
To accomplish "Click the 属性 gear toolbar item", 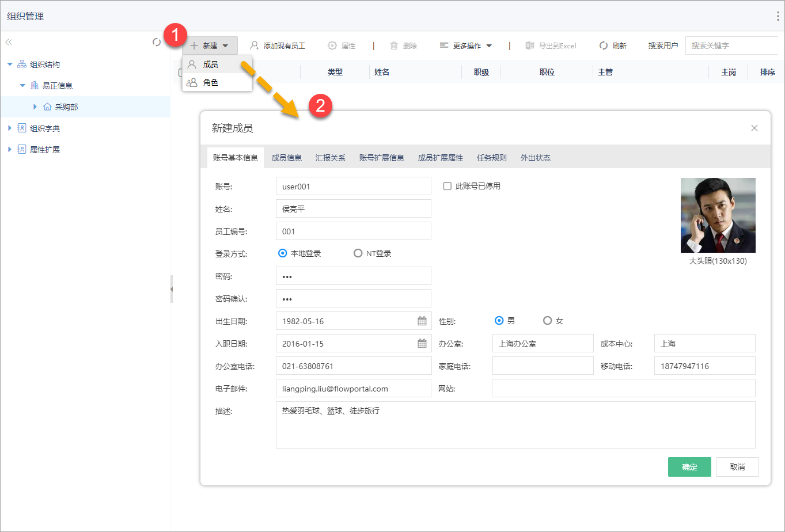I will tap(342, 45).
